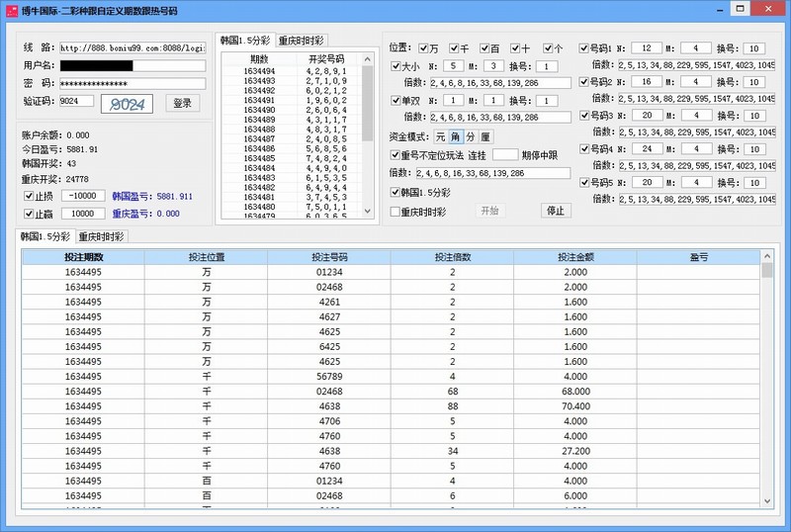This screenshot has width=791, height=532.
Task: Open the 重庆时时彩 tab above the betting table
Action: coord(104,236)
